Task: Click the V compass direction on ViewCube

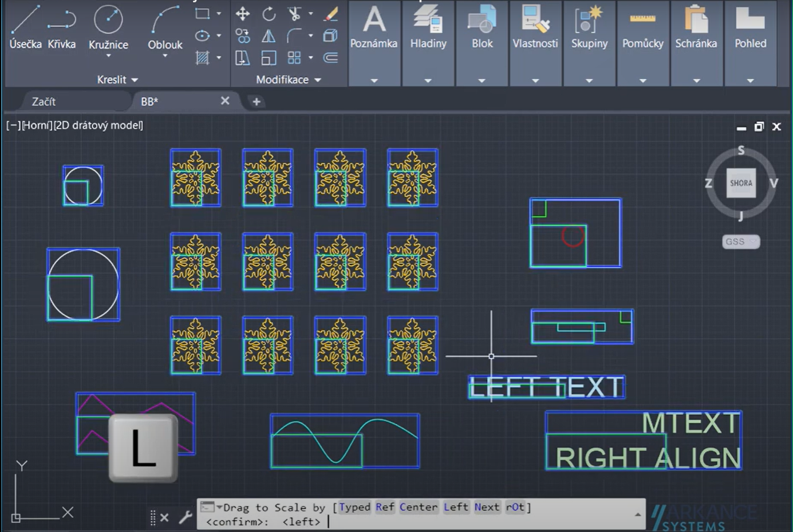Action: pyautogui.click(x=774, y=183)
